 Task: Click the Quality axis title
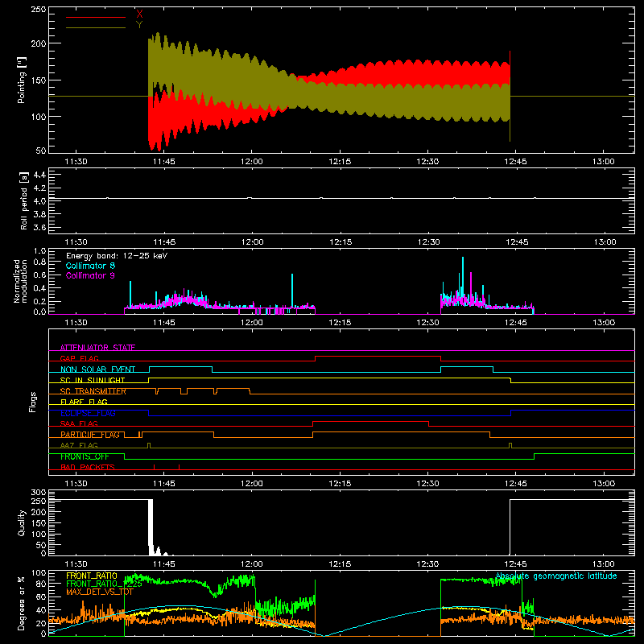(22, 522)
